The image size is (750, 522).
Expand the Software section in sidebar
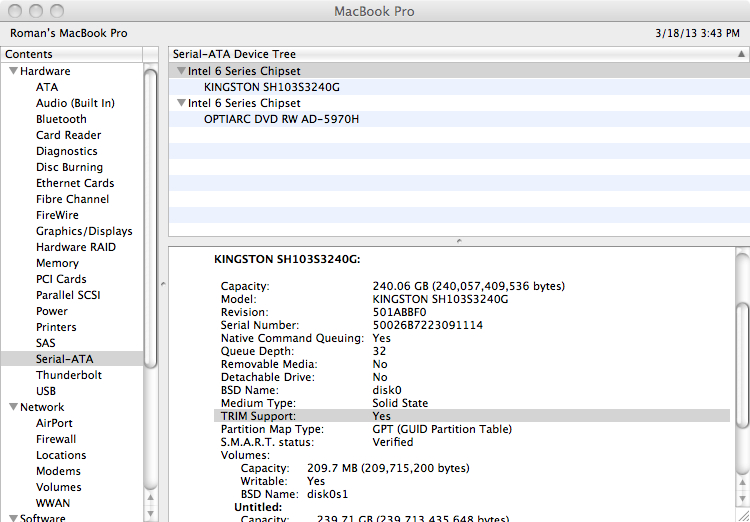click(x=13, y=518)
